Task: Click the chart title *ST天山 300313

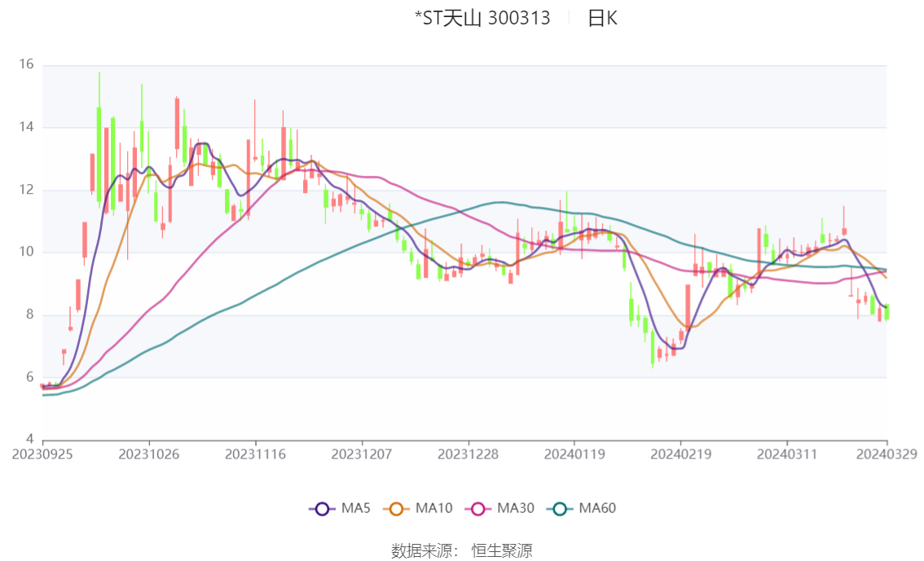Action: coord(482,18)
